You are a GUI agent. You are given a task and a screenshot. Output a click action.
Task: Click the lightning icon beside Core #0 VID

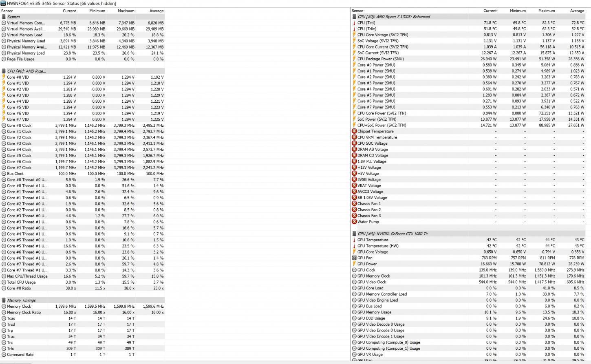coord(4,77)
